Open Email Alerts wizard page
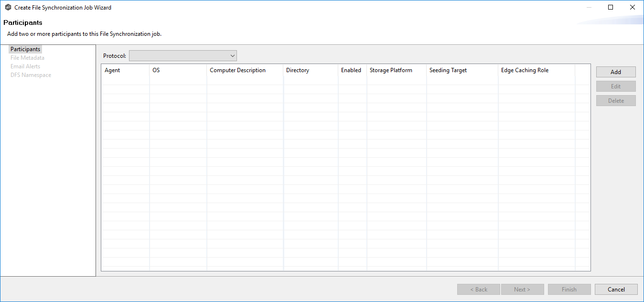 click(25, 66)
